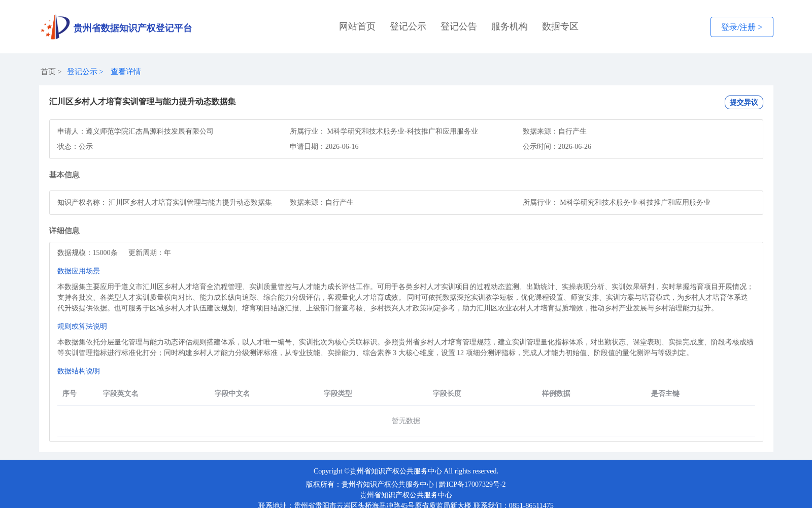Image resolution: width=812 pixels, height=508 pixels.
Task: Click the 黔ICP备17007329号-2 footer text
Action: coord(472,484)
